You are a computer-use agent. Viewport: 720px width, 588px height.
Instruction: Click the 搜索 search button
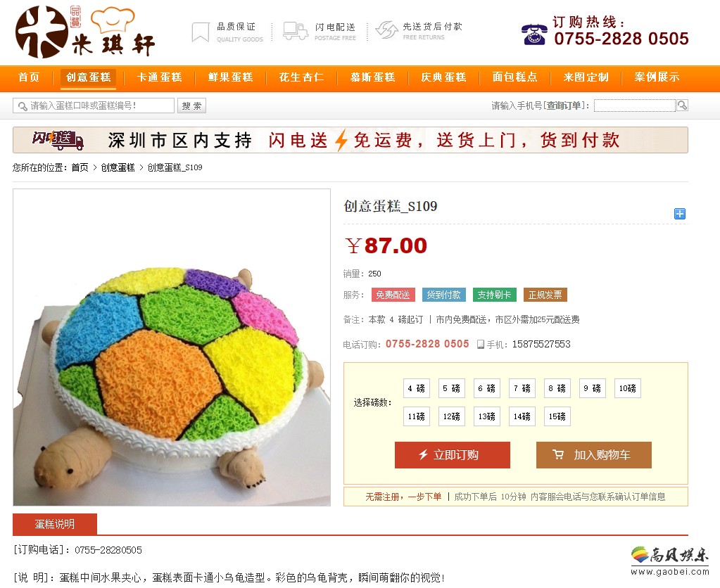(x=191, y=106)
